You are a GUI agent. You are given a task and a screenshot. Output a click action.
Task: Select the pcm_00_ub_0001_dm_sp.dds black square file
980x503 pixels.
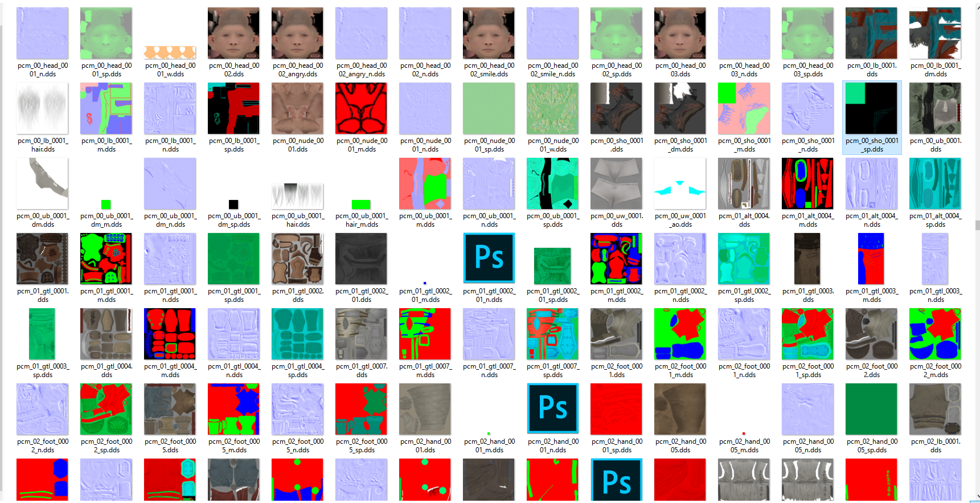[x=233, y=205]
